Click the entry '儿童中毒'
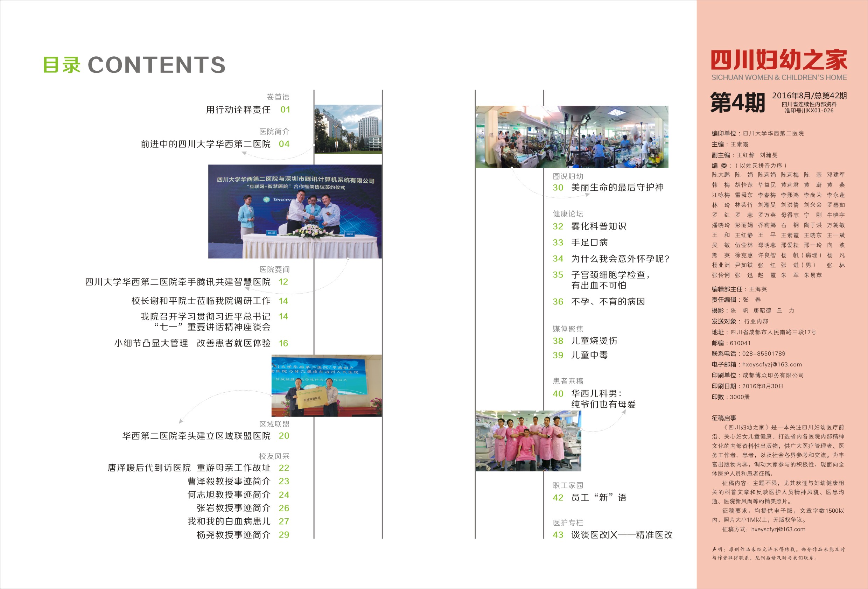 click(x=590, y=355)
